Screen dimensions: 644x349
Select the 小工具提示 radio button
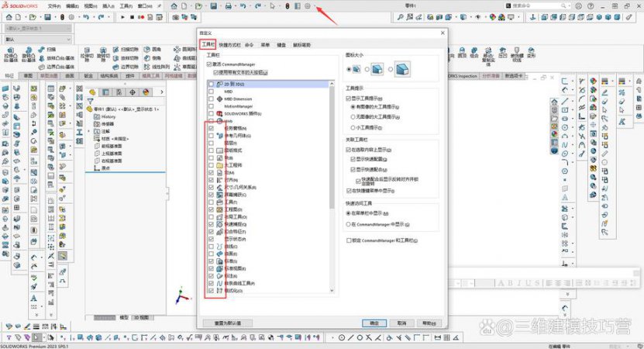coord(353,128)
